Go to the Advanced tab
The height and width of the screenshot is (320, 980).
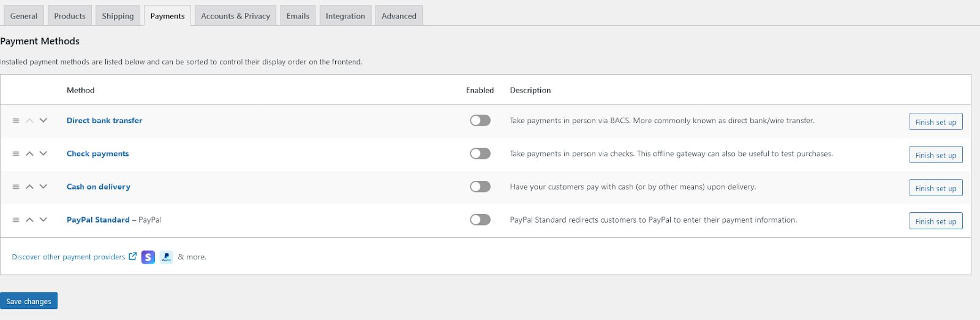(399, 16)
